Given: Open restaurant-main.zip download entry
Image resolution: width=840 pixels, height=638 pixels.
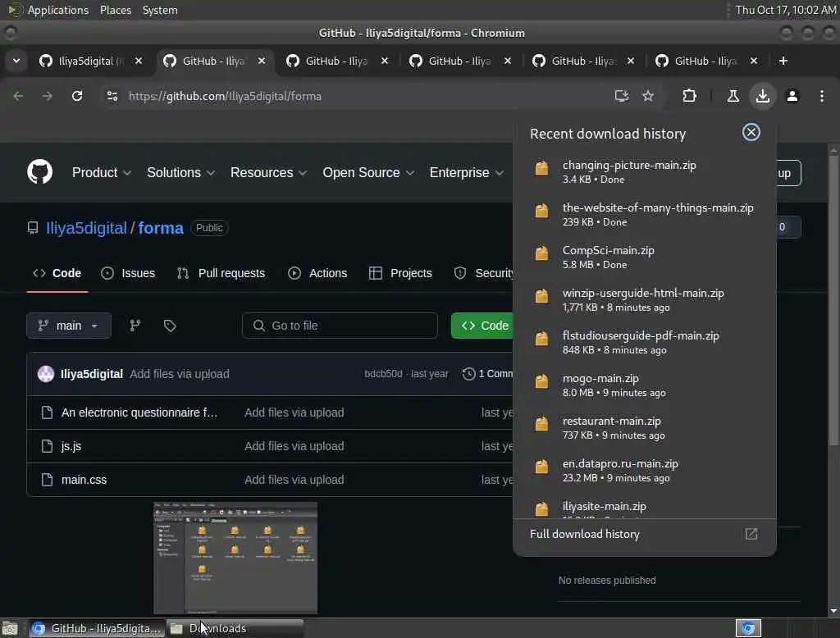Looking at the screenshot, I should pyautogui.click(x=645, y=427).
